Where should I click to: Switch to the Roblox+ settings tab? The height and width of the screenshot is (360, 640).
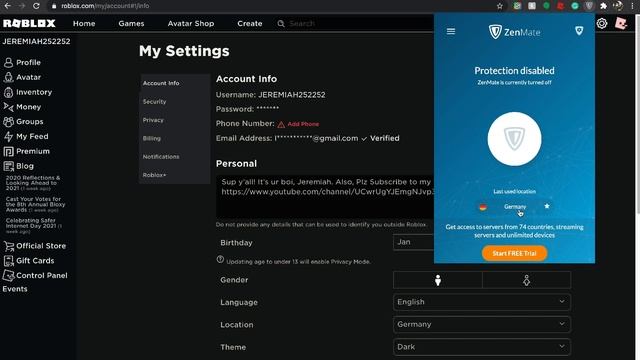[175, 175]
